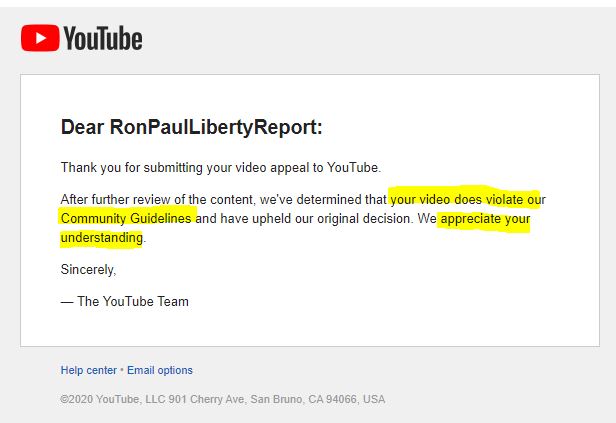Click the highlighted "appreciate your" phrase
Screen dimensions: 616x423
485,219
